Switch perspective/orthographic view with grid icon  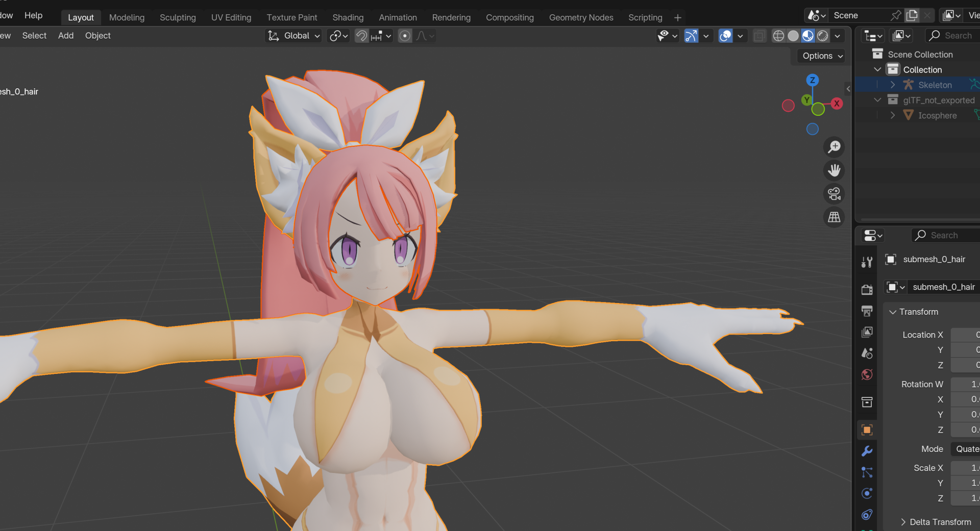coord(834,217)
